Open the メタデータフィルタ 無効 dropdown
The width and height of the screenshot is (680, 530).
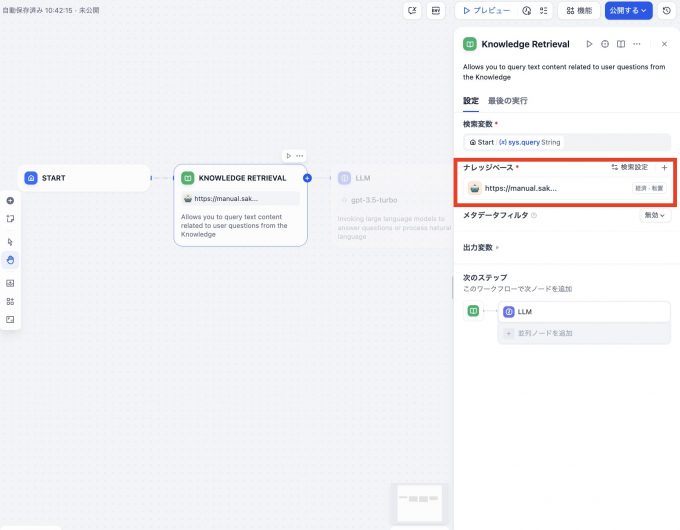pyautogui.click(x=655, y=215)
